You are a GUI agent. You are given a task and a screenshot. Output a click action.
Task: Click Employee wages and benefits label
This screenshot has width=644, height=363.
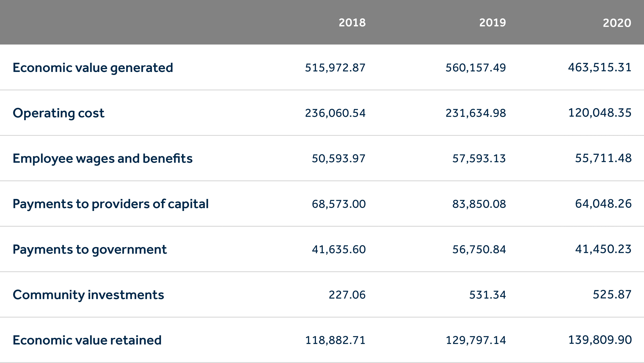pos(102,159)
